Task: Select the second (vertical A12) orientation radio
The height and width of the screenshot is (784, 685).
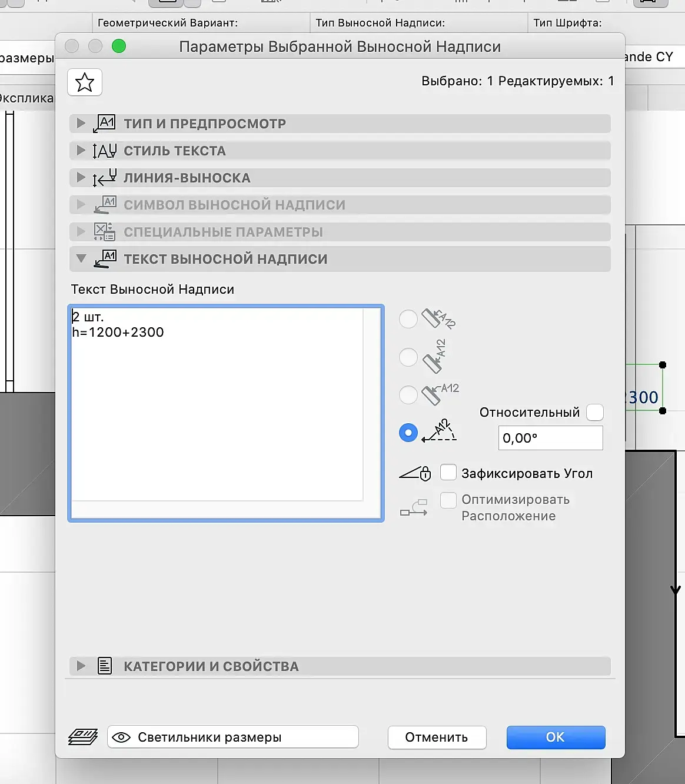Action: pyautogui.click(x=408, y=357)
